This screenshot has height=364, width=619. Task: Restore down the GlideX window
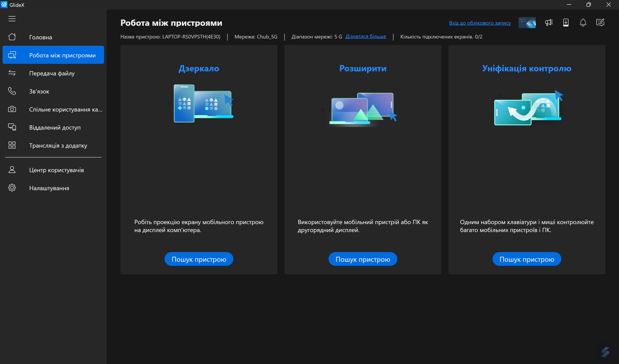click(x=588, y=5)
